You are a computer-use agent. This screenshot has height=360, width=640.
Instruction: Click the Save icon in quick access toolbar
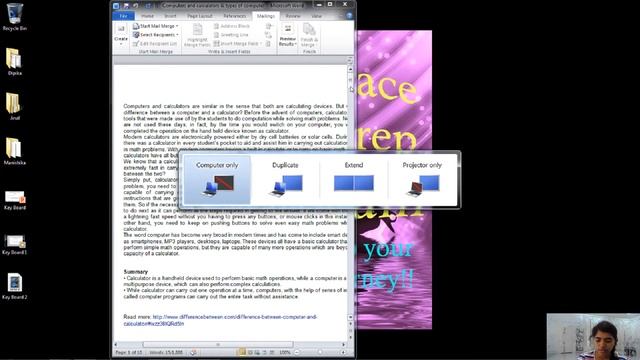point(126,6)
